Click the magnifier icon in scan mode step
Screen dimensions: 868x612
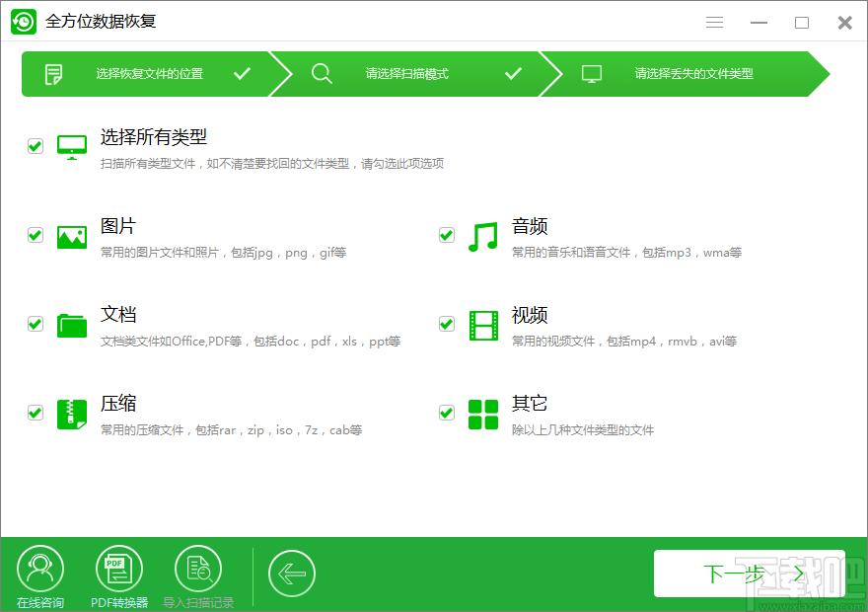coord(322,73)
